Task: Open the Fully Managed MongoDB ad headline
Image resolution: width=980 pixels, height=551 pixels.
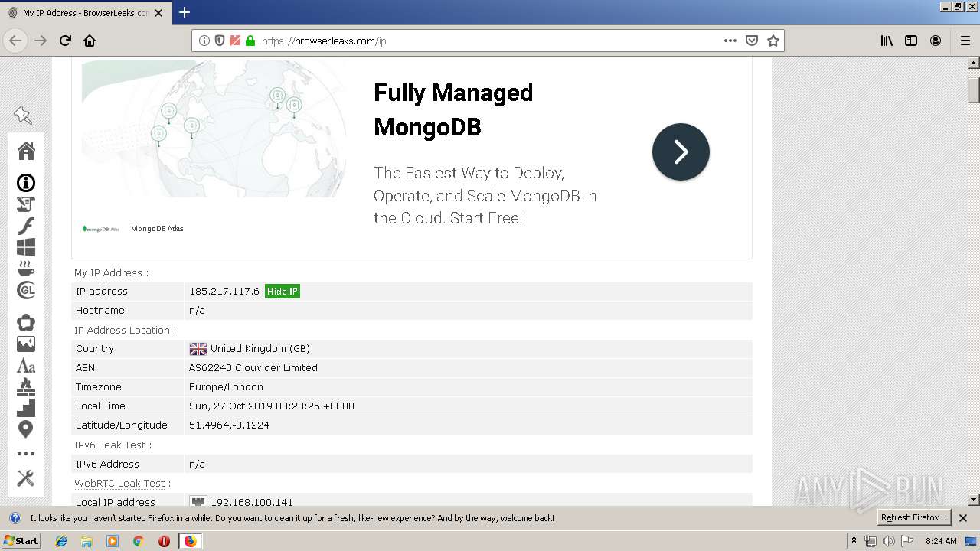Action: point(453,109)
